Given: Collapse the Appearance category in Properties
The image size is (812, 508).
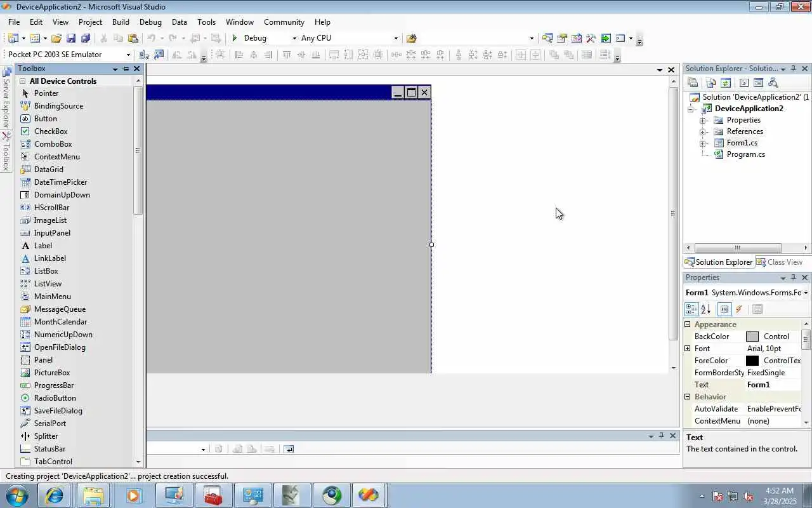Looking at the screenshot, I should click(x=688, y=324).
